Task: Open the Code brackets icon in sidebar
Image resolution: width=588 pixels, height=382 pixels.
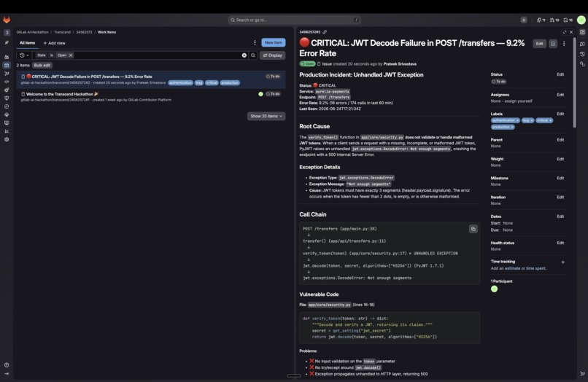Action: [7, 82]
